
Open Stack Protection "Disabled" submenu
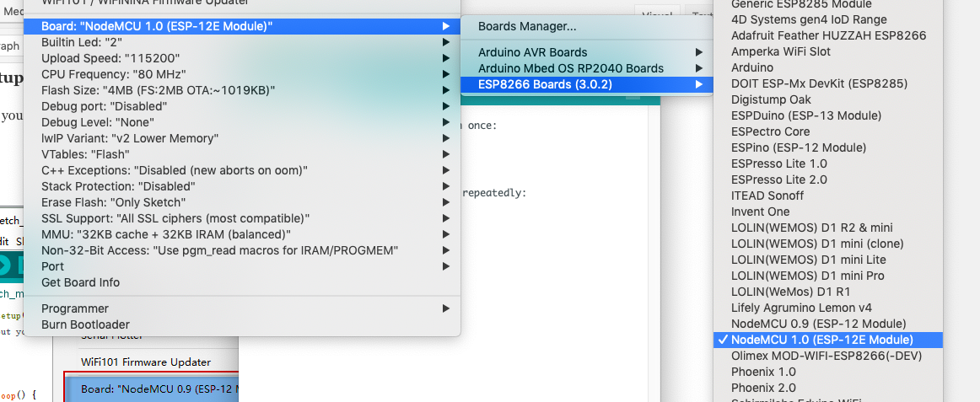click(242, 186)
